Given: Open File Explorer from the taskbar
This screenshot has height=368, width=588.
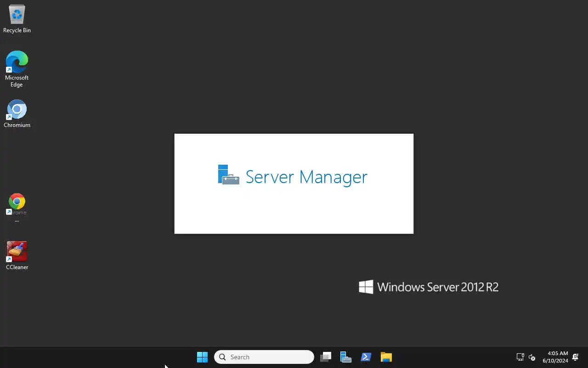Looking at the screenshot, I should point(386,357).
